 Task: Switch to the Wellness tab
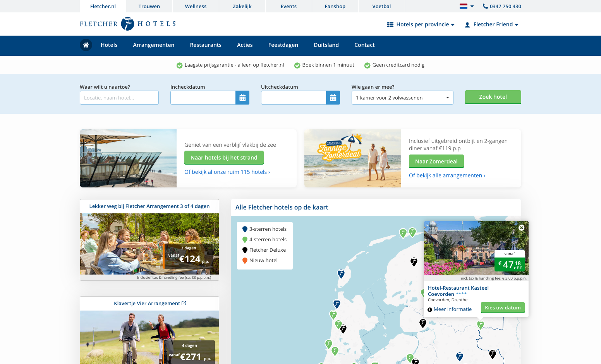[x=196, y=6]
